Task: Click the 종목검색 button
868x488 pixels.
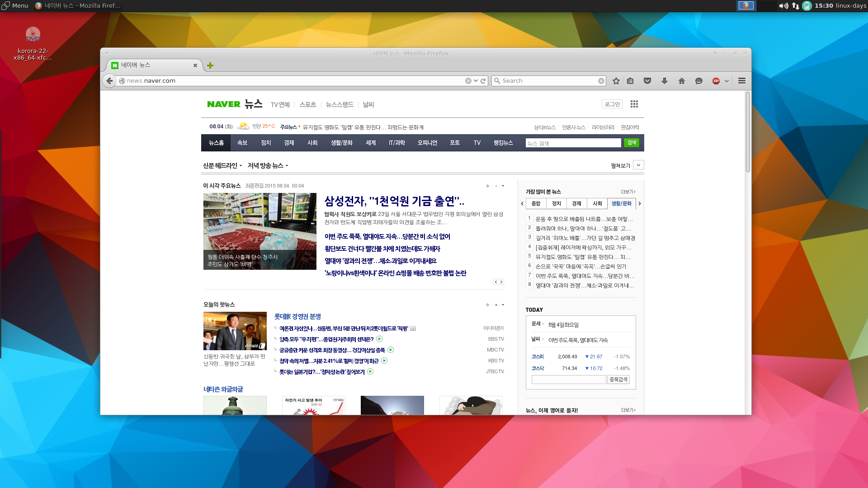Action: [618, 380]
